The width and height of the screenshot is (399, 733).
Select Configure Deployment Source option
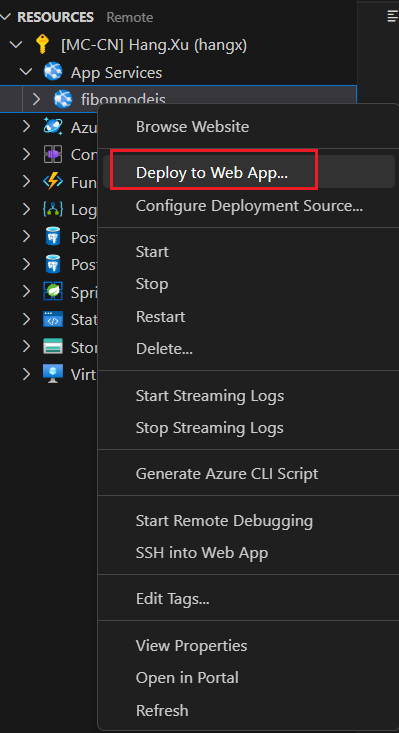point(249,205)
